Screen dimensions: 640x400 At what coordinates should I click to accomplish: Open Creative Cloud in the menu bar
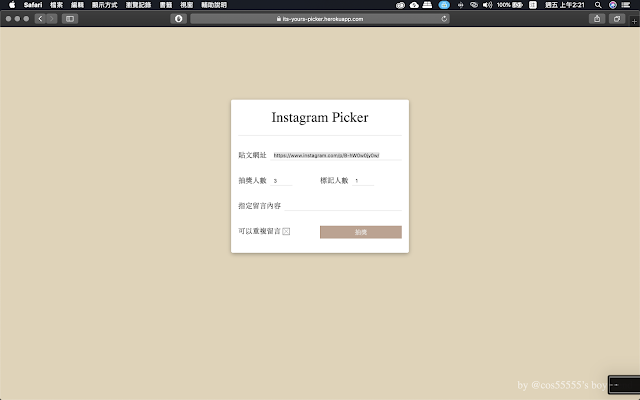pyautogui.click(x=400, y=5)
